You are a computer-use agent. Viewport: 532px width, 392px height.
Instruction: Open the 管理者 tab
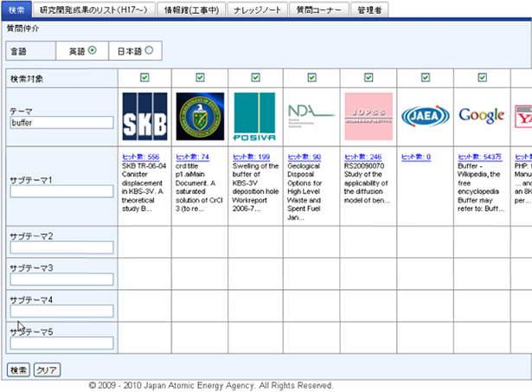coord(369,10)
